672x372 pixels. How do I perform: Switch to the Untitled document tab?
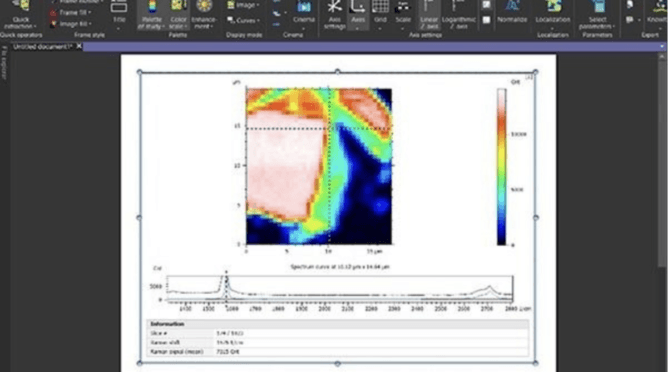(42, 47)
